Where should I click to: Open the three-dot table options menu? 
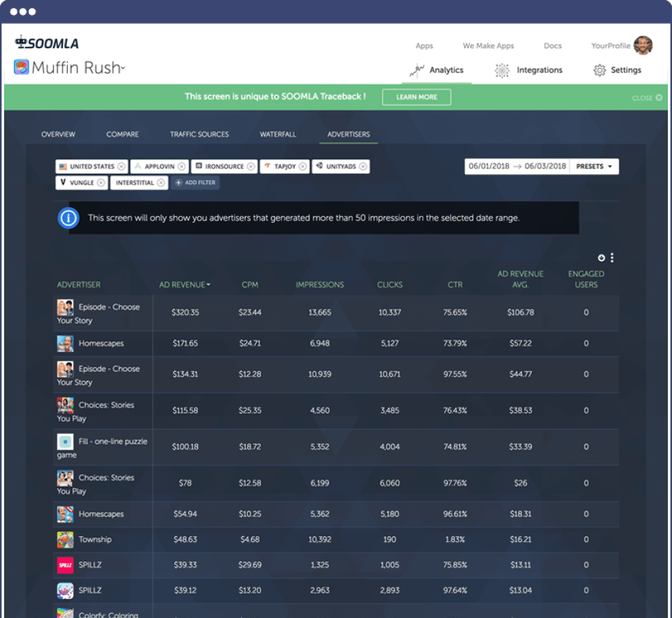point(612,258)
